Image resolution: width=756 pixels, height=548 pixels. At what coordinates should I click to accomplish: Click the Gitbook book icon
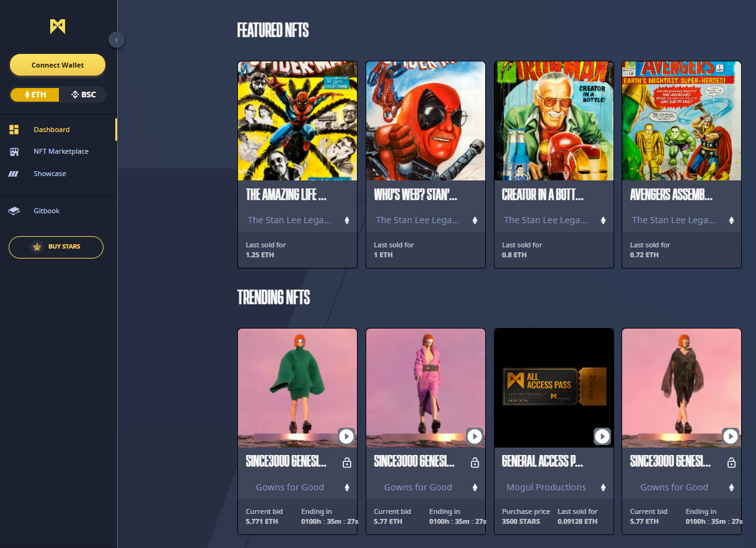coord(14,211)
